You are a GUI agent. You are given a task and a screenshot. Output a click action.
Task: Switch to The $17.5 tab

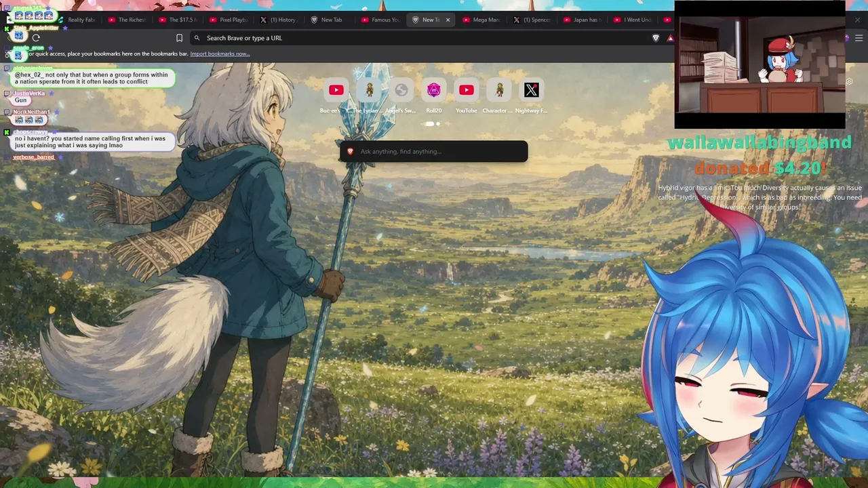click(178, 20)
